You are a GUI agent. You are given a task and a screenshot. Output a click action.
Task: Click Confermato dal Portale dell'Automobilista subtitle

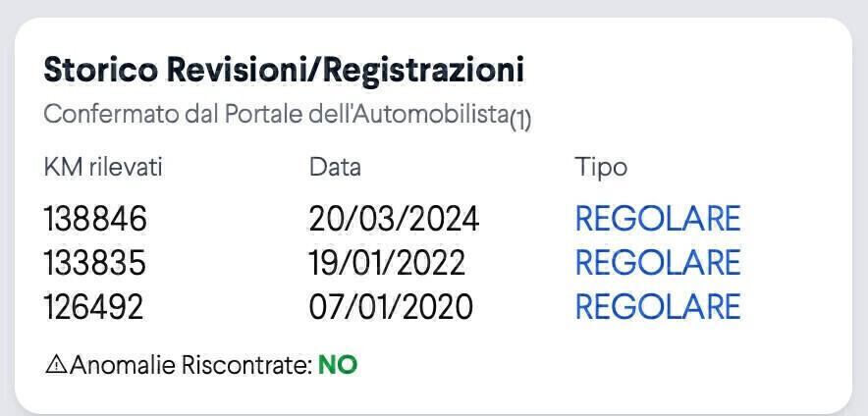[275, 114]
